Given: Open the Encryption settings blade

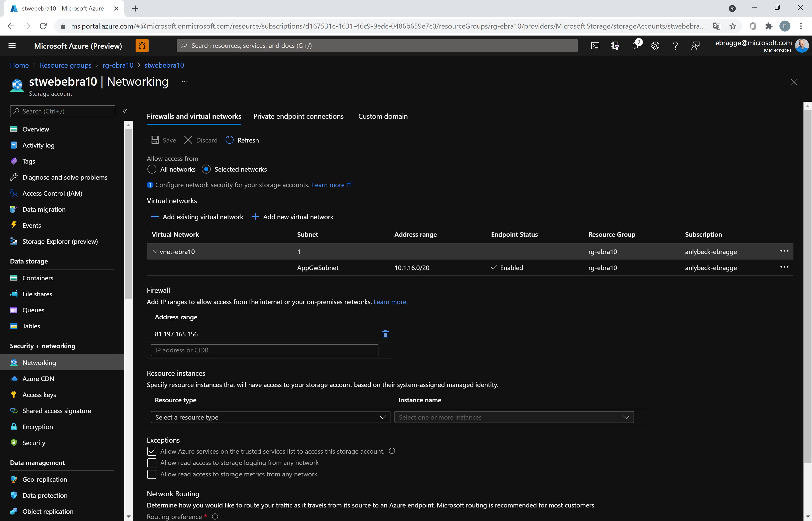Looking at the screenshot, I should tap(38, 427).
